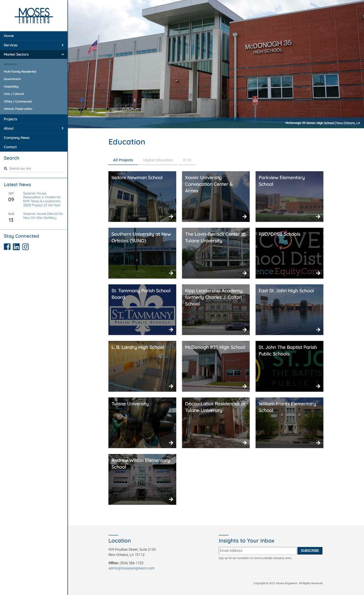Collapse the Market Sectors chevron
This screenshot has height=595, width=364.
pyautogui.click(x=63, y=55)
